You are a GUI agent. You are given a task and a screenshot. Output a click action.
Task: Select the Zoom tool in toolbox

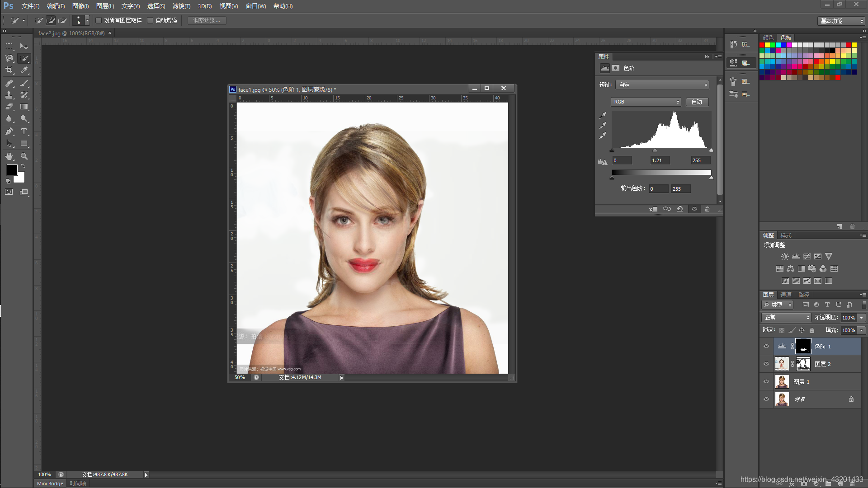coord(24,156)
